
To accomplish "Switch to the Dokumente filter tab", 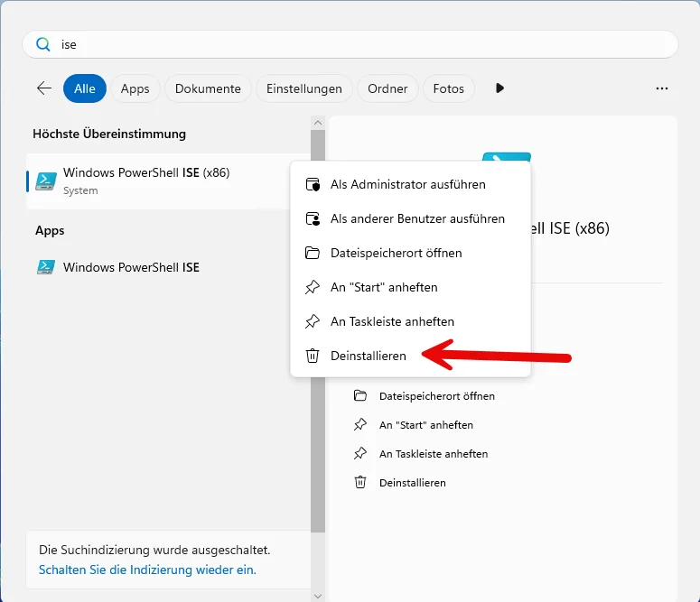I will tap(208, 88).
